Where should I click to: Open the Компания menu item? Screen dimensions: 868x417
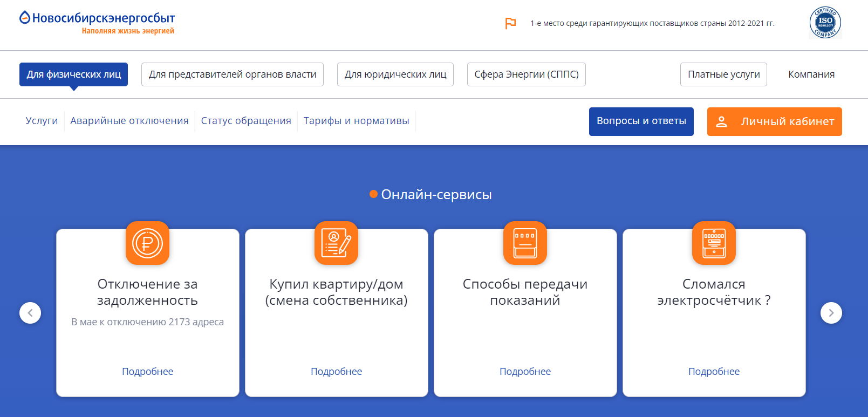click(x=811, y=74)
